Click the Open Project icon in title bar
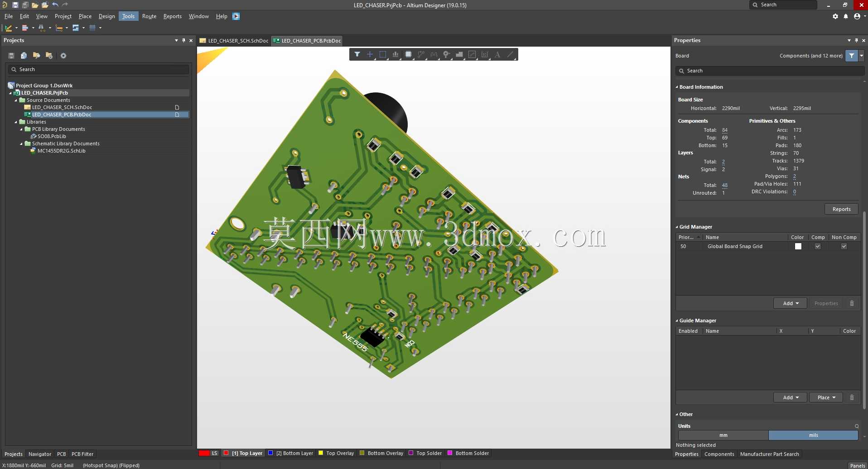Image resolution: width=868 pixels, height=469 pixels. [45, 5]
